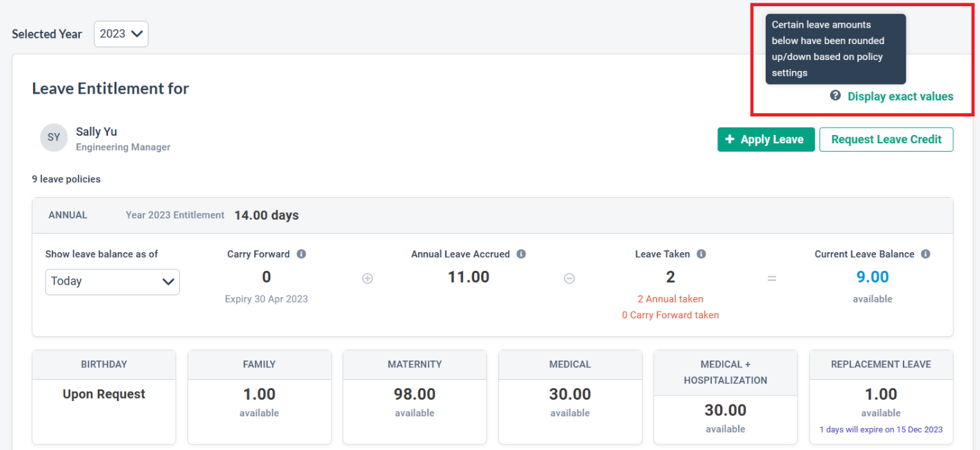980x450 pixels.
Task: Click the '2 Annual taken' text
Action: (671, 299)
